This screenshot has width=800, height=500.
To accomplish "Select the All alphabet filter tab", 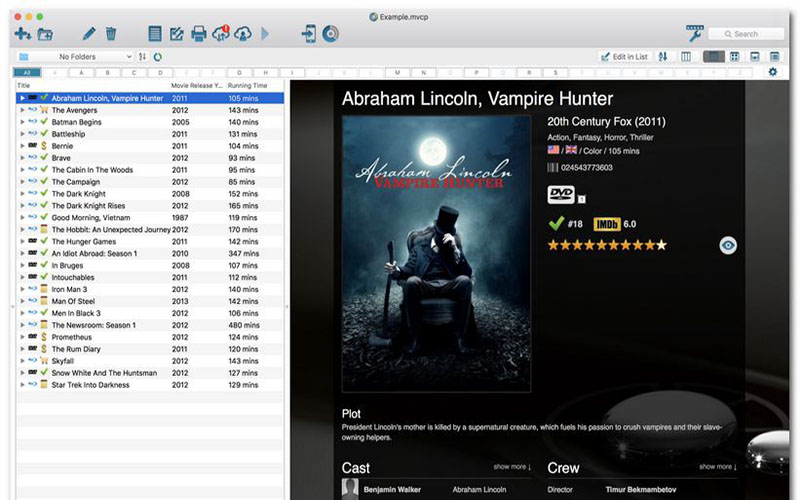I will pos(27,72).
